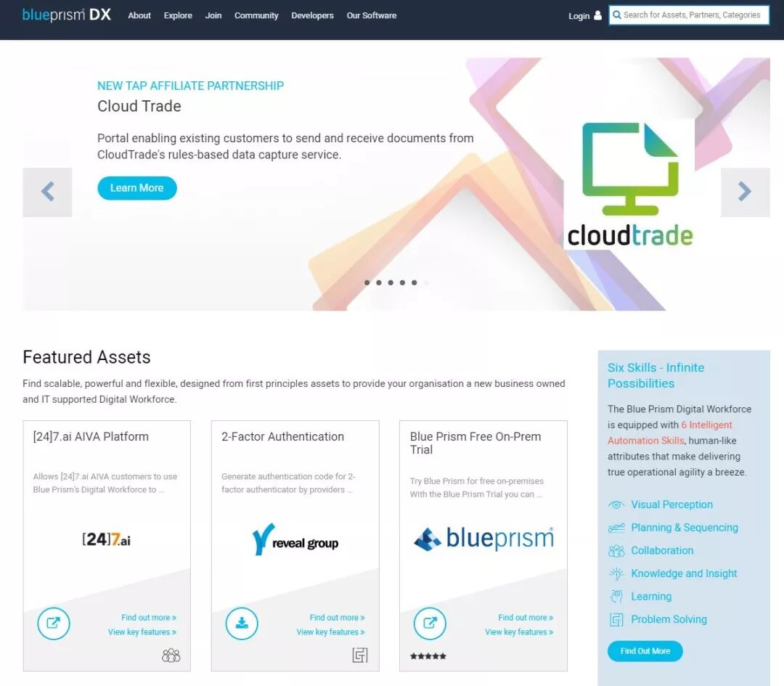784x686 pixels.
Task: Go to next carousel slide arrow
Action: point(745,192)
